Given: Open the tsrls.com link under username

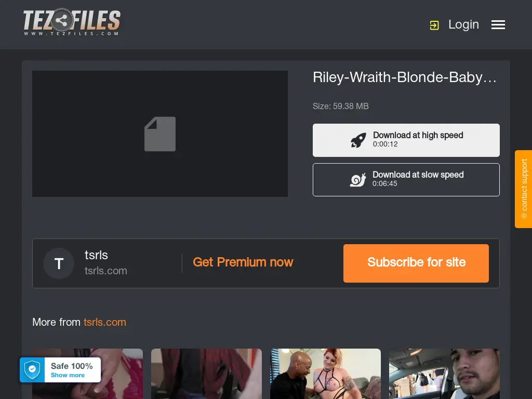Looking at the screenshot, I should [x=106, y=271].
